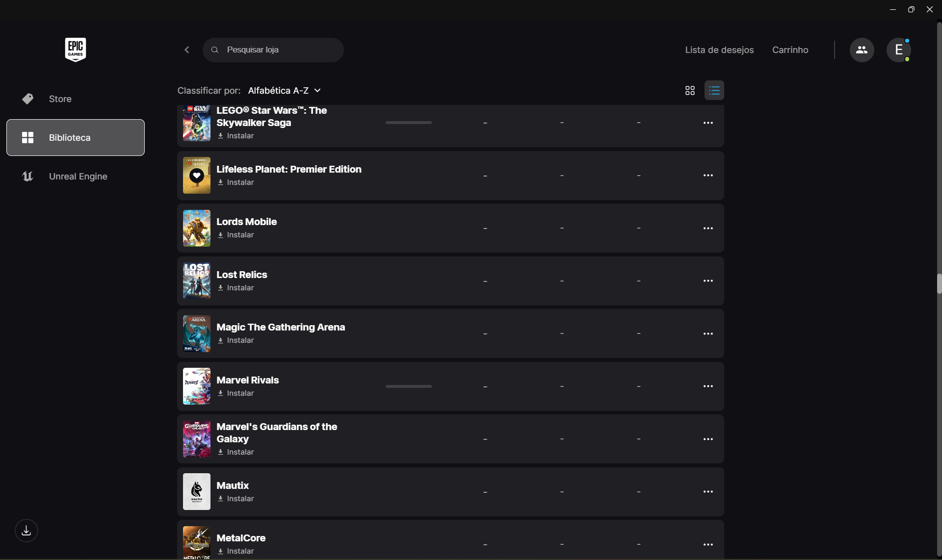Expand the Alfabética A-Z sort dropdown
The height and width of the screenshot is (560, 942).
285,91
